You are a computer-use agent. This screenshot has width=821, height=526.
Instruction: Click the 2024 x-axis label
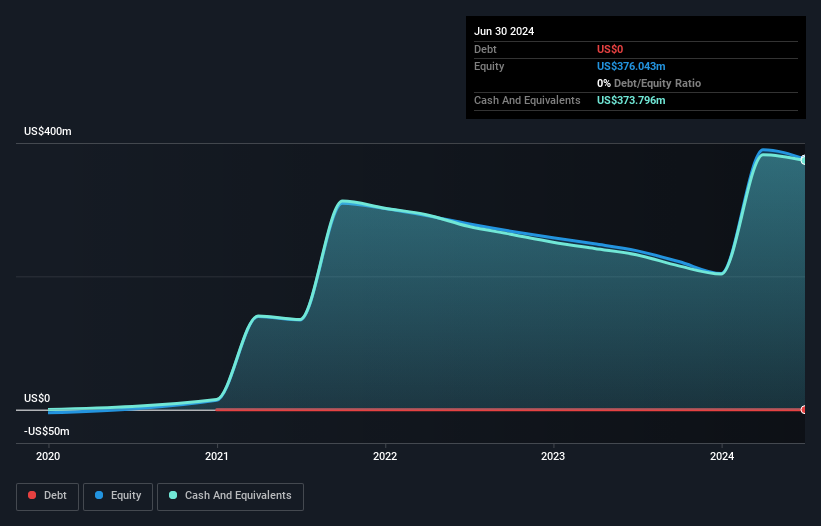click(x=722, y=456)
